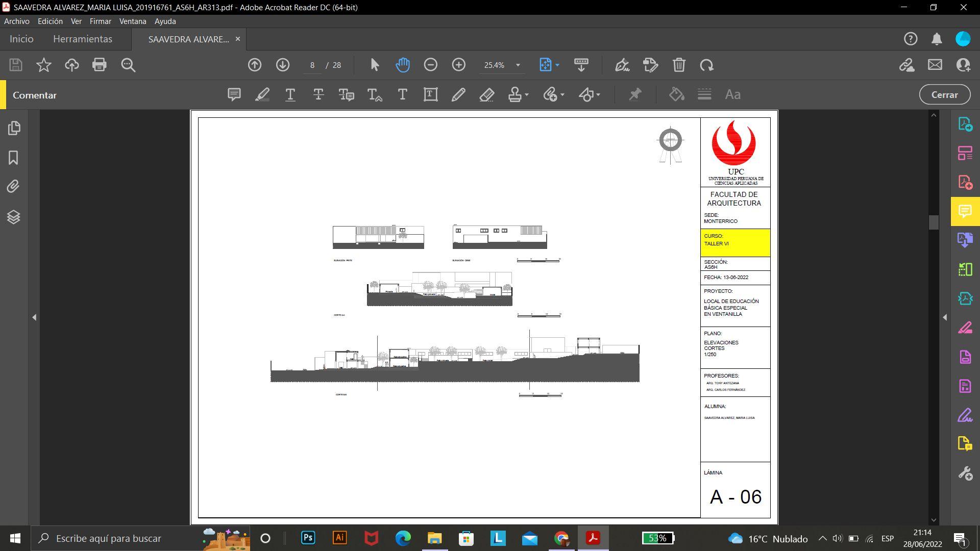Activate the pencil drawing tool
The image size is (980, 551).
pos(458,94)
